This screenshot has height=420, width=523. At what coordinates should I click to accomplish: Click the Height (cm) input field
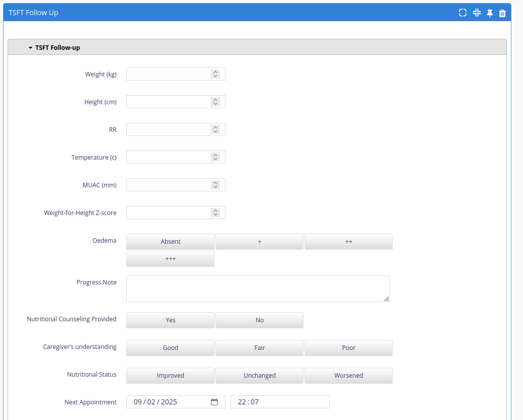point(176,102)
